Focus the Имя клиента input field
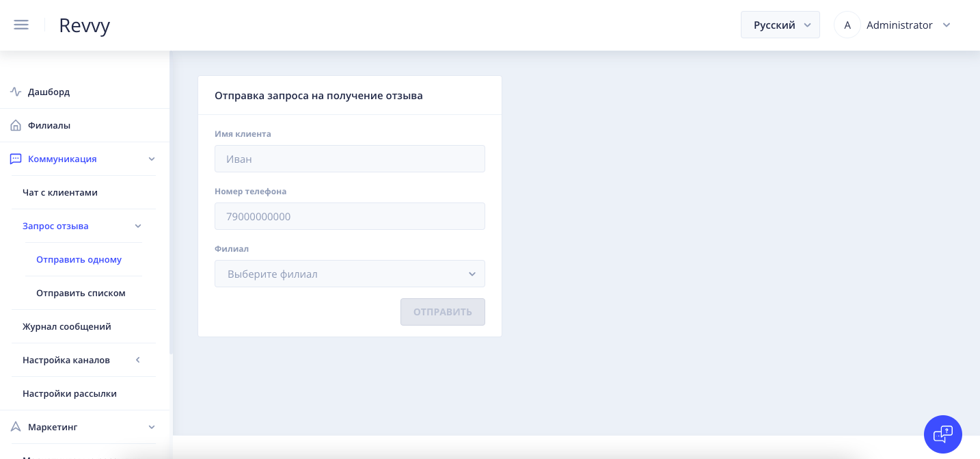Screen dimensions: 980x459 point(350,159)
